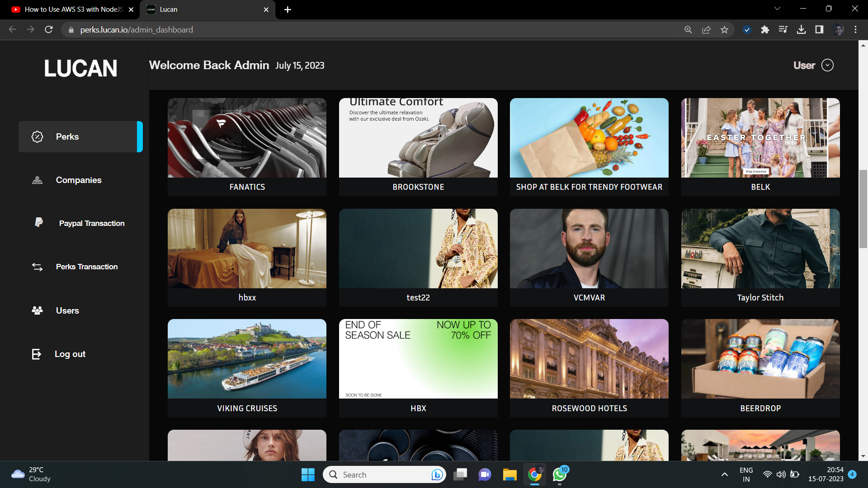Open taskbar clock showing 20:54
Screen dimensions: 868x488
click(826, 474)
